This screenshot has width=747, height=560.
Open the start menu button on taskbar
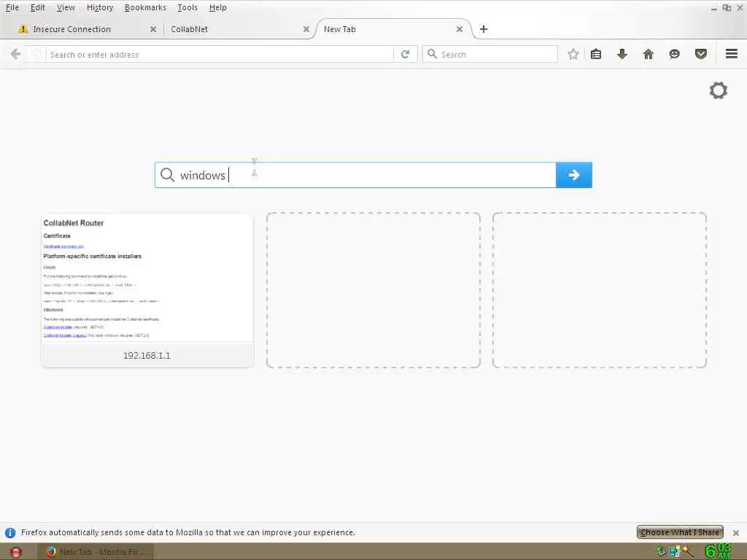pos(16,552)
